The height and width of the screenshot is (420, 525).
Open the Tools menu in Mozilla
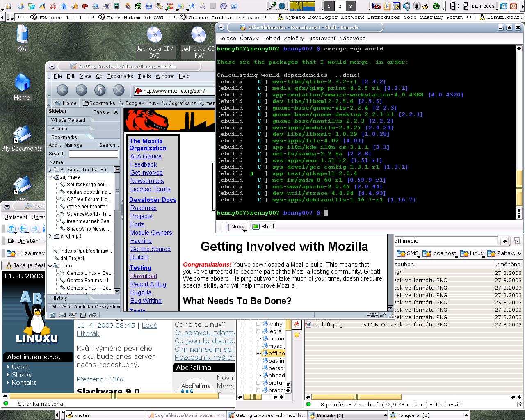click(144, 76)
